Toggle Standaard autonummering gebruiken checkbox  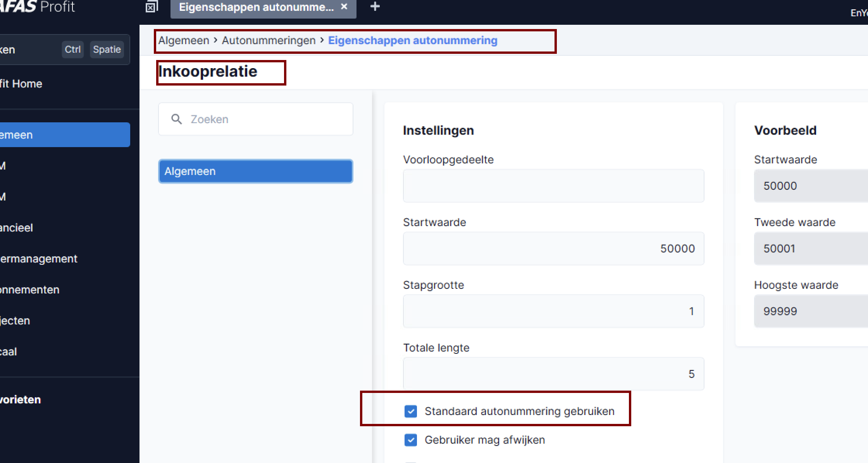[x=411, y=411]
